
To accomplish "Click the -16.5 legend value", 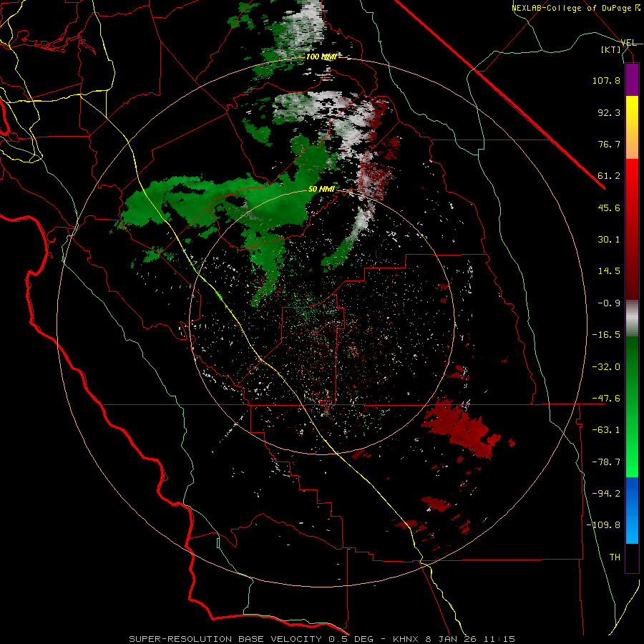I will [x=606, y=335].
